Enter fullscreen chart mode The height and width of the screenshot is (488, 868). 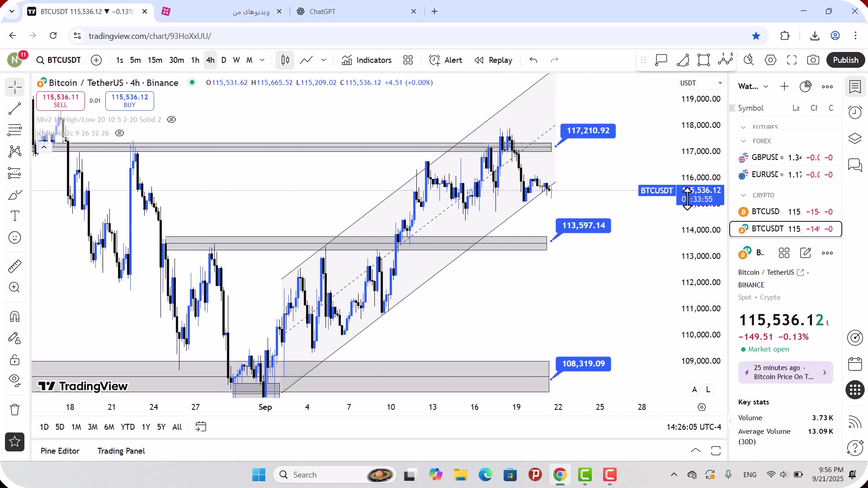click(792, 60)
